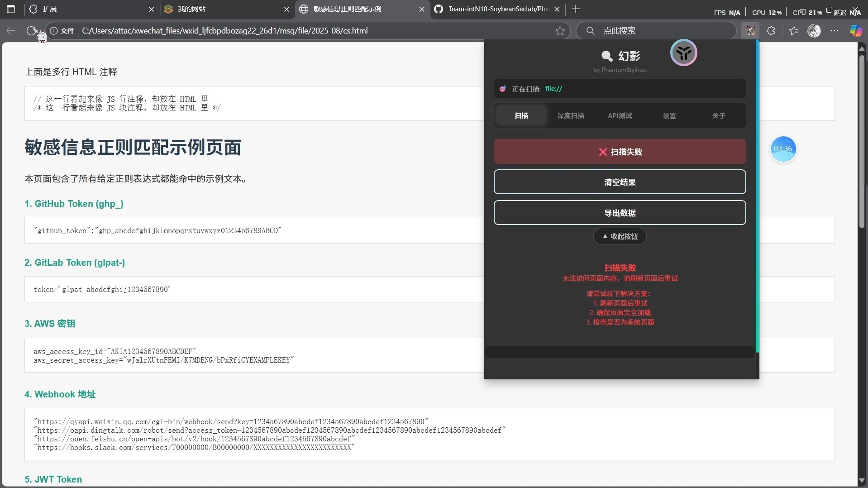Click the by Phantom&yihuo credit text
Viewport: 868px width, 488px height.
(620, 70)
